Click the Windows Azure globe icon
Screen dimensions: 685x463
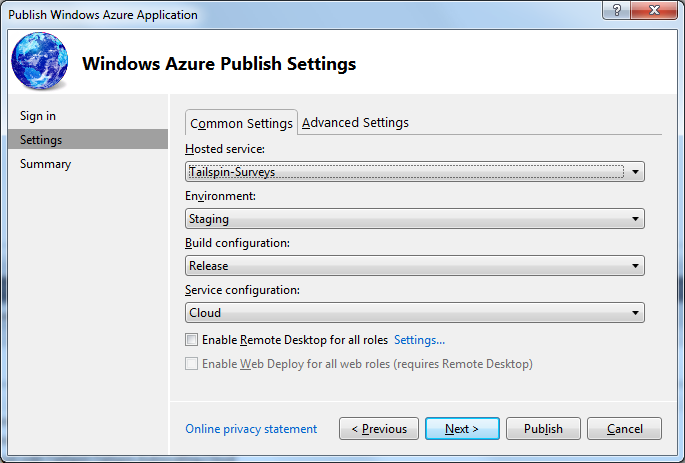40,61
